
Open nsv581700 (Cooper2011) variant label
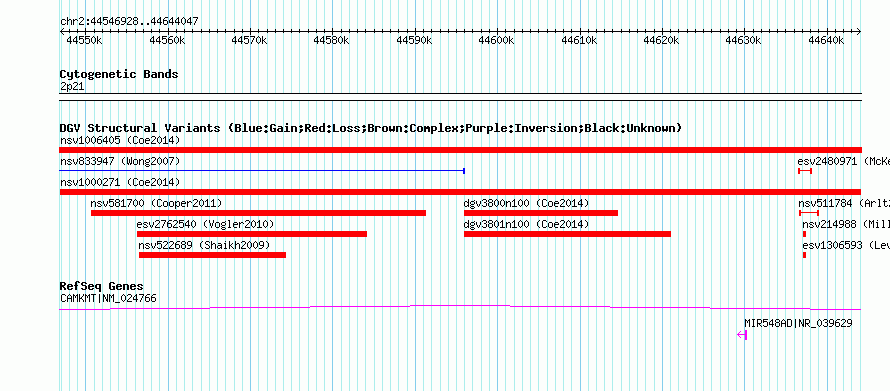(x=156, y=203)
